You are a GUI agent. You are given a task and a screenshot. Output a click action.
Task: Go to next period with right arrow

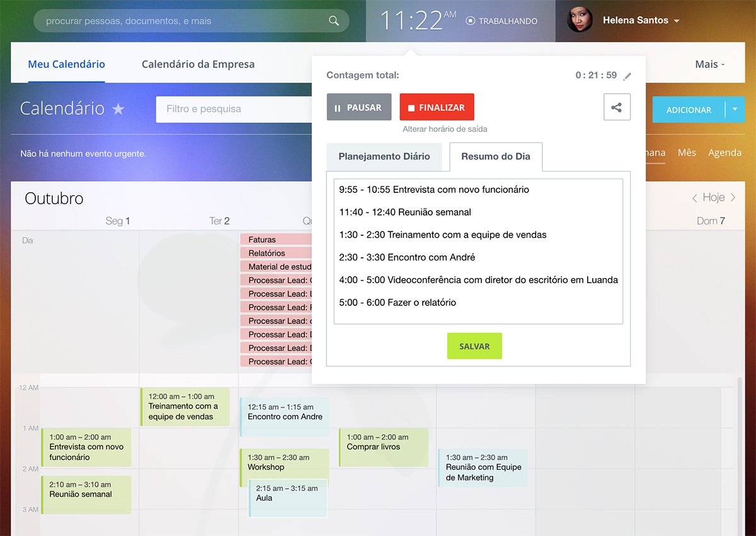(x=733, y=198)
